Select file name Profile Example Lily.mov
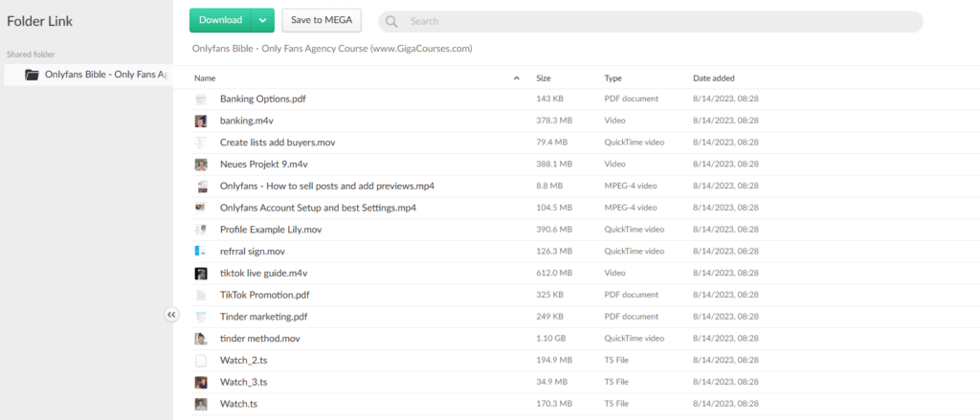980x420 pixels. pos(271,230)
